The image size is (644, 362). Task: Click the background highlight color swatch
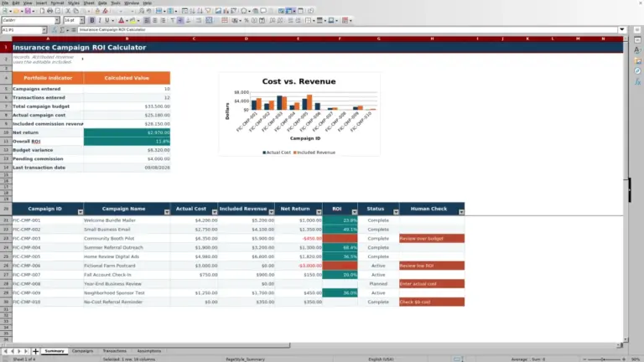[132, 20]
